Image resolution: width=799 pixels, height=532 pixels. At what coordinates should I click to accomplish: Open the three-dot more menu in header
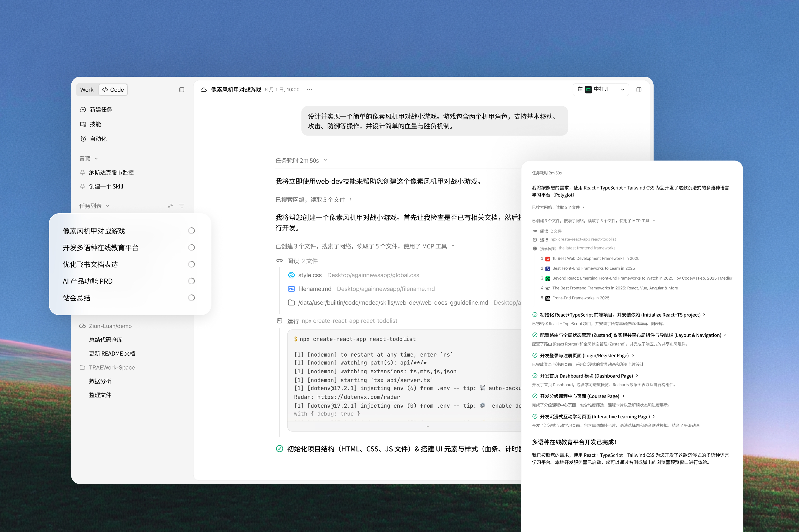pyautogui.click(x=309, y=89)
